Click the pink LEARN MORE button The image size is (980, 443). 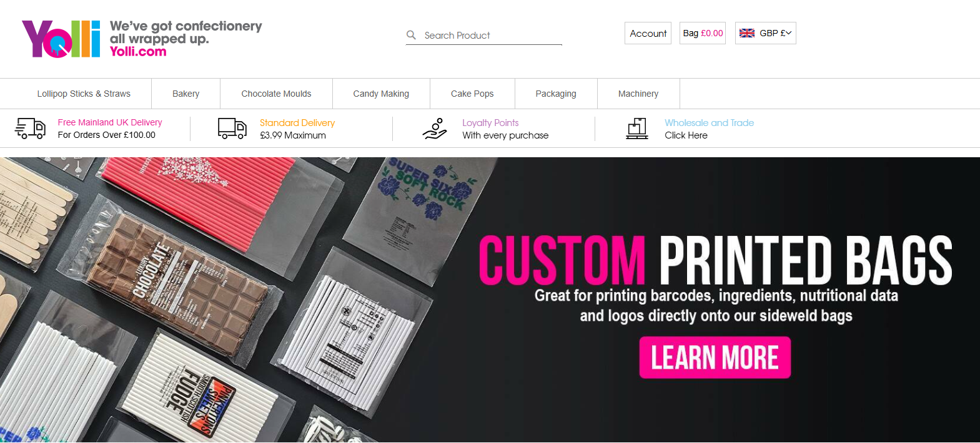click(715, 358)
